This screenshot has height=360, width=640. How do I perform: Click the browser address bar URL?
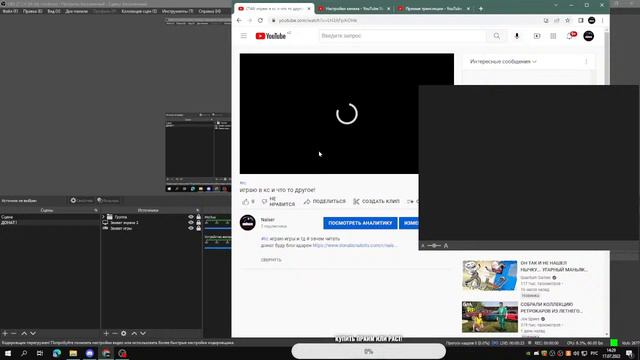318,20
